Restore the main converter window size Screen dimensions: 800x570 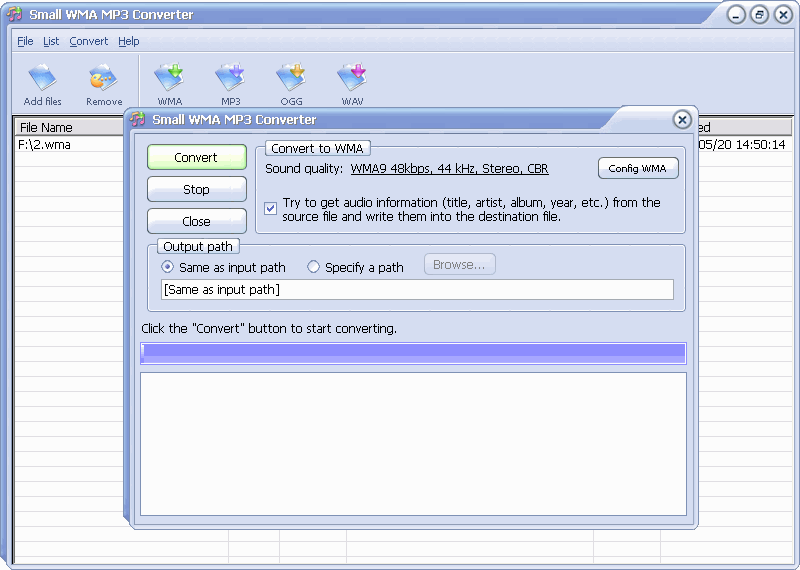click(759, 15)
